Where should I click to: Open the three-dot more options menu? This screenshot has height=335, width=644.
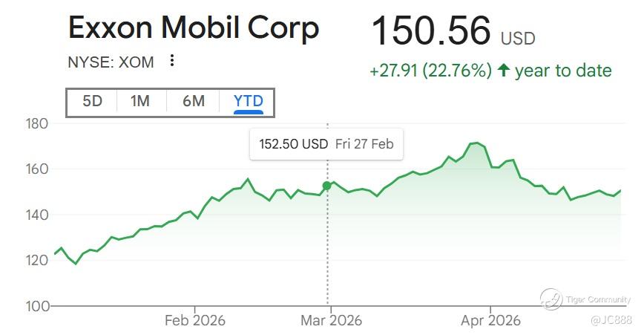pos(172,61)
